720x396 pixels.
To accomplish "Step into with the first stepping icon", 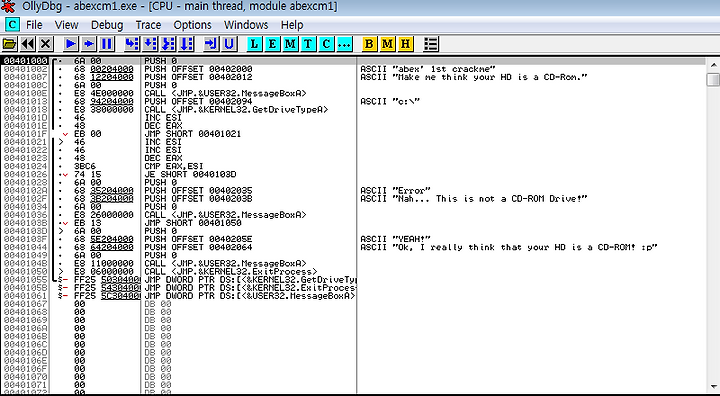I will [132, 44].
